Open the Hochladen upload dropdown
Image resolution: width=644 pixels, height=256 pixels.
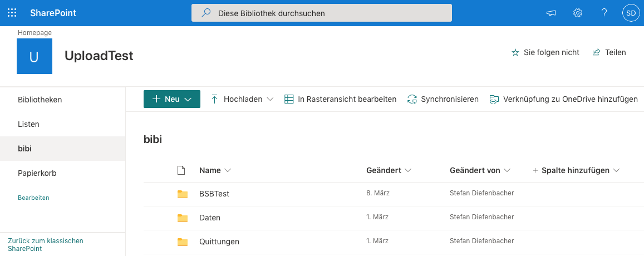point(242,99)
